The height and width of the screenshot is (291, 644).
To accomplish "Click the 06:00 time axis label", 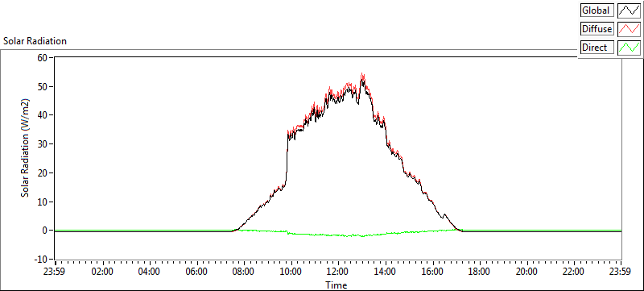I will (196, 272).
